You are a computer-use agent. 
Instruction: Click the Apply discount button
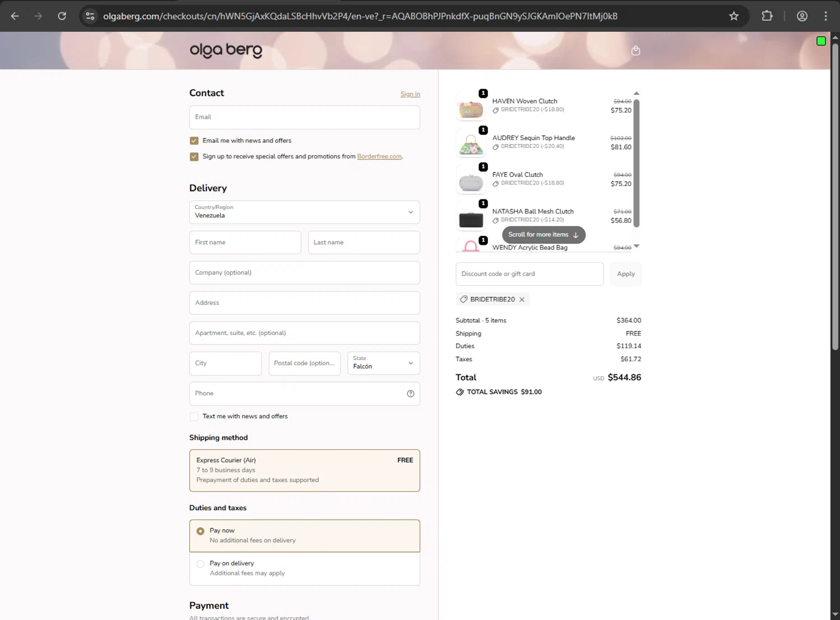[626, 274]
